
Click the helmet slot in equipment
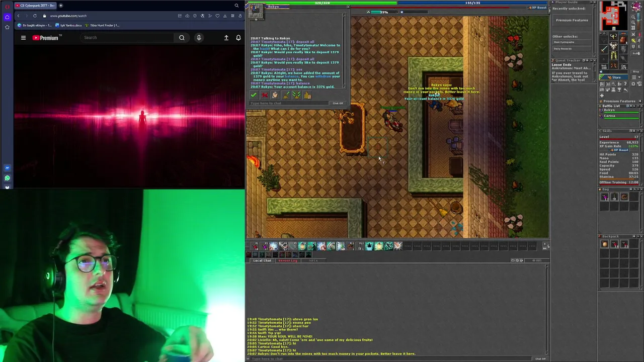pos(613,37)
